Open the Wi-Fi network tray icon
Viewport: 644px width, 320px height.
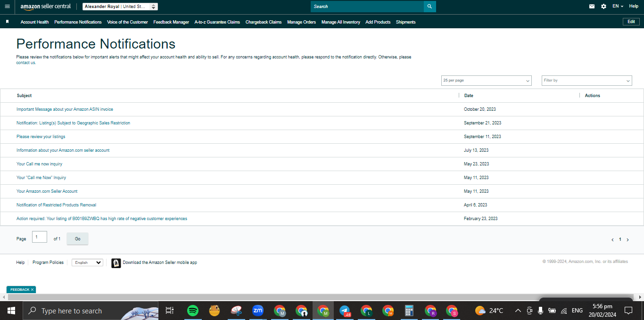(564, 311)
